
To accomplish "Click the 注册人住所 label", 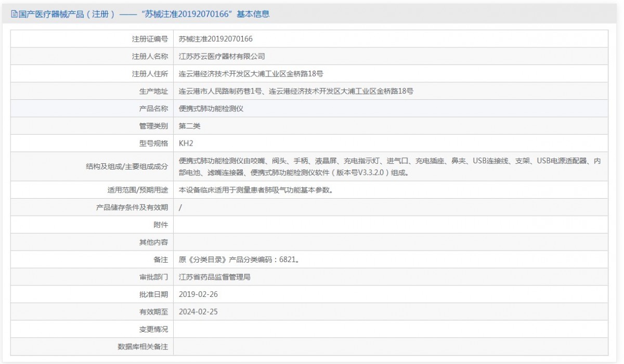I will point(150,74).
